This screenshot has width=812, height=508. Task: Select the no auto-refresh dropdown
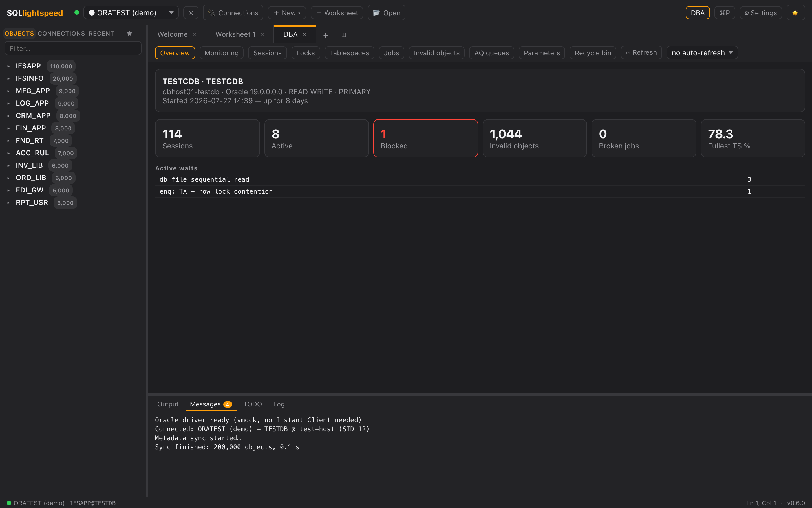point(702,53)
